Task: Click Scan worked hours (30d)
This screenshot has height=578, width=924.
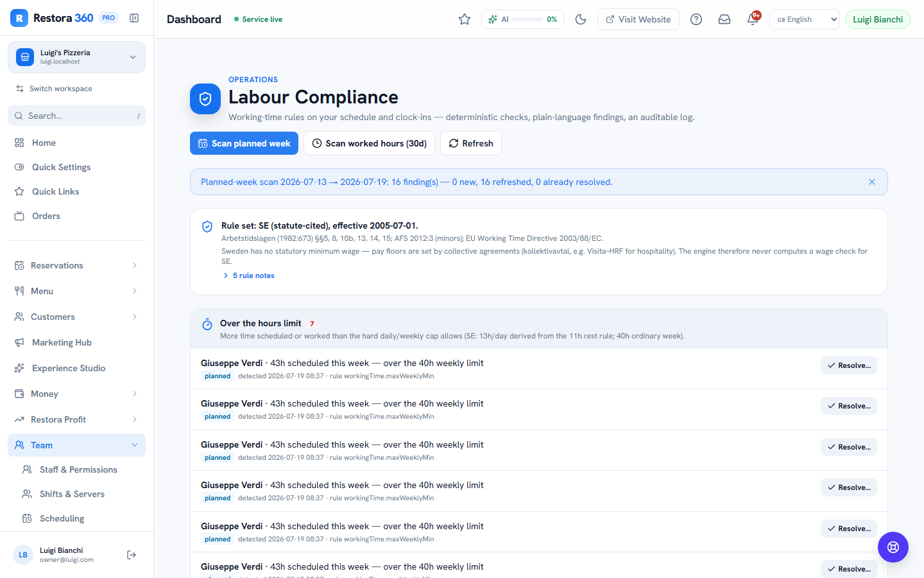Action: click(x=370, y=143)
